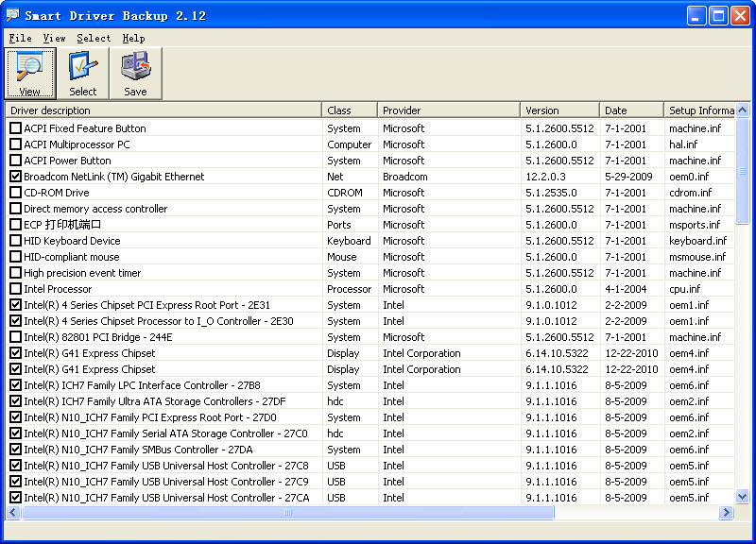The height and width of the screenshot is (544, 756).
Task: Enable the CD-ROM Drive checkbox
Action: (x=15, y=193)
